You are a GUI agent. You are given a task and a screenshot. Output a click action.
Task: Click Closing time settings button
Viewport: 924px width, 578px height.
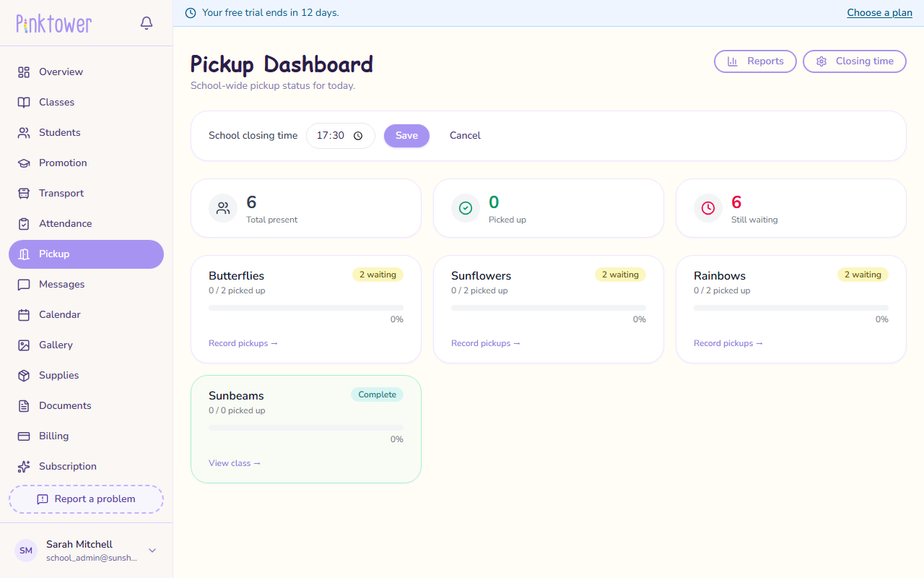coord(855,61)
